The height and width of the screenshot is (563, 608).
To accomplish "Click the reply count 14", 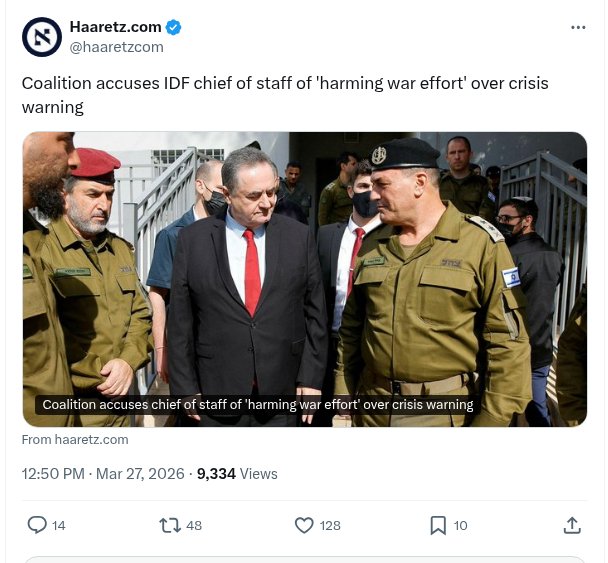I will 59,526.
